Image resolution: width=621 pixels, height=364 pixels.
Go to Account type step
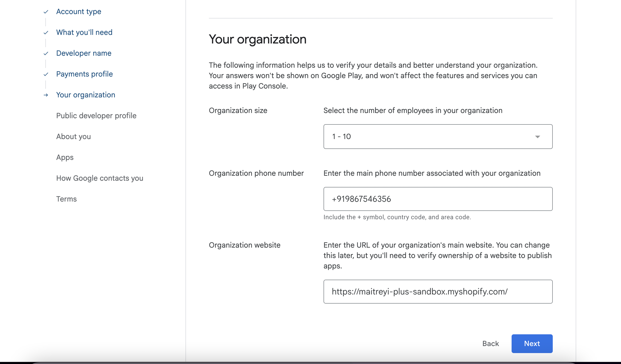point(79,11)
